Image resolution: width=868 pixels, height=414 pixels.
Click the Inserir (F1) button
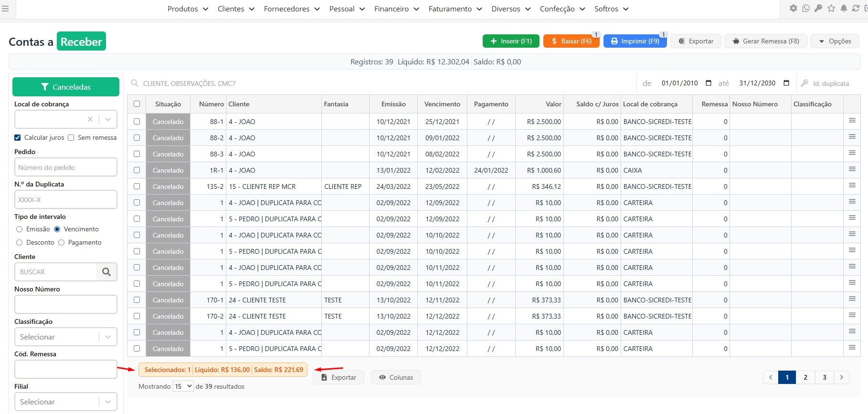click(511, 41)
